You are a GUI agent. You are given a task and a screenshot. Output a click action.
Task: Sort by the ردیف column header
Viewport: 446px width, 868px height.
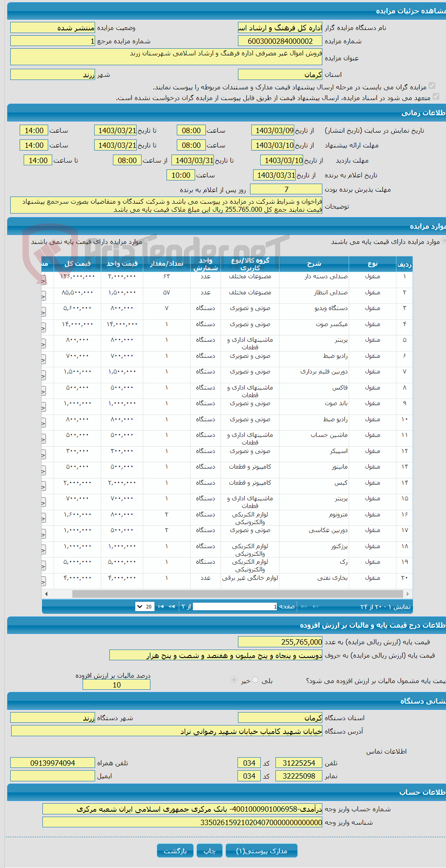pyautogui.click(x=404, y=264)
